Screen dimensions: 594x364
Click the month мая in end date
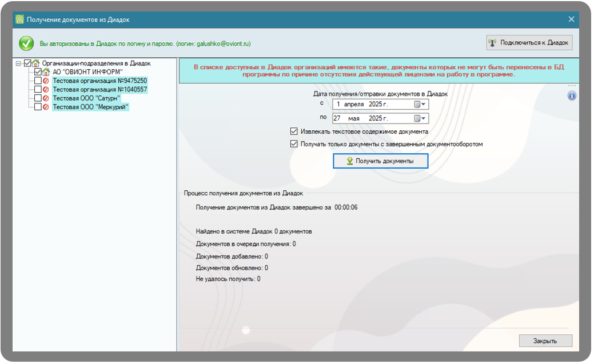(x=354, y=118)
